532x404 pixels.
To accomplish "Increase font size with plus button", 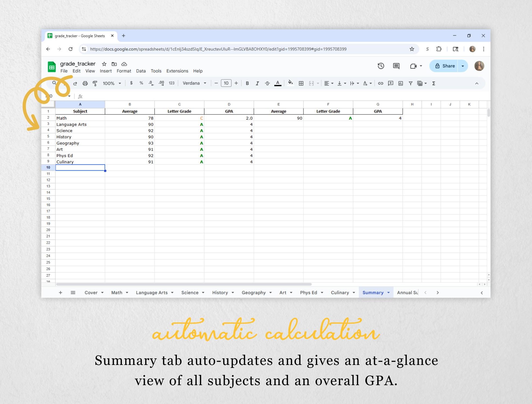I will (236, 83).
